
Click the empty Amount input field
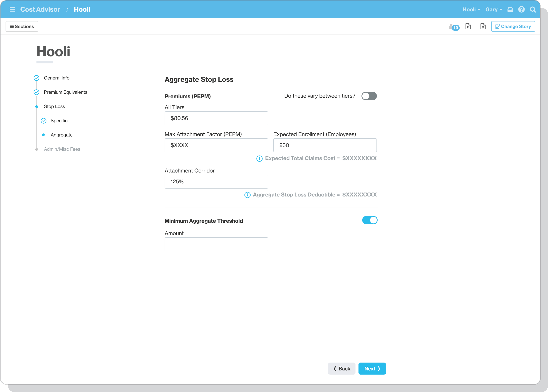click(x=216, y=244)
